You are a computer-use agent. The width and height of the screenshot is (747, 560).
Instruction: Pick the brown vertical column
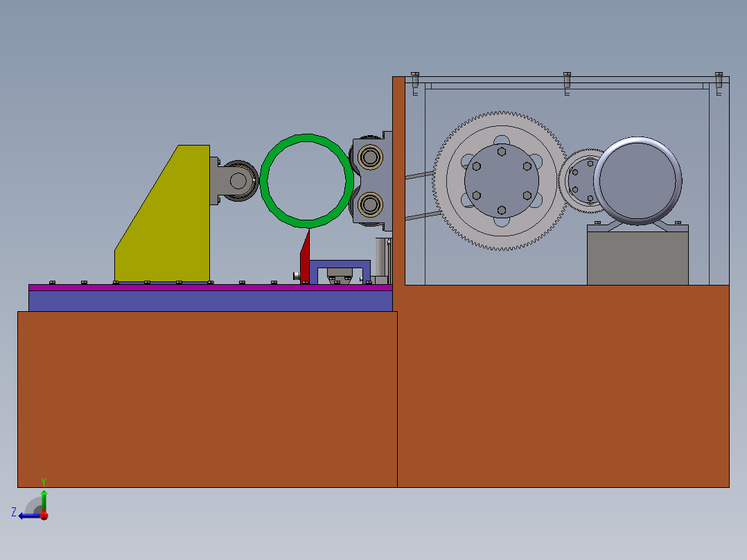click(398, 181)
